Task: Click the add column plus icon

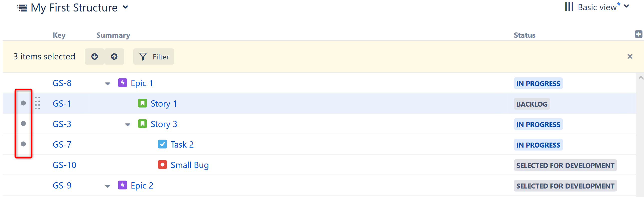Action: coord(639,34)
